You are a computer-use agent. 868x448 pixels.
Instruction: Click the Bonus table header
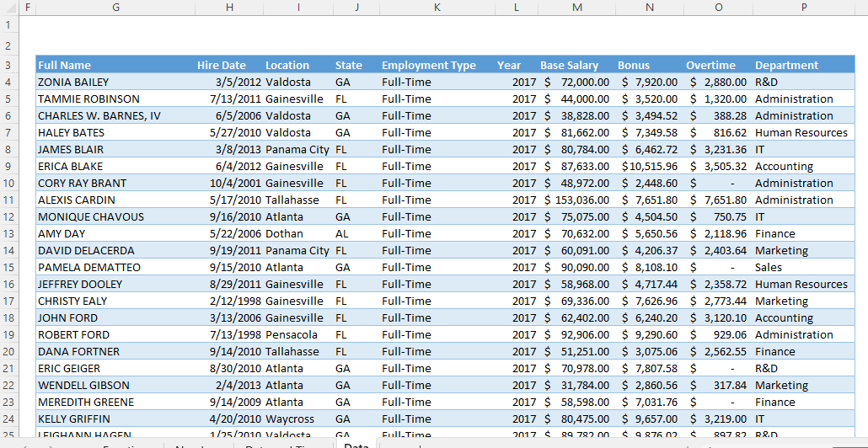coord(650,66)
